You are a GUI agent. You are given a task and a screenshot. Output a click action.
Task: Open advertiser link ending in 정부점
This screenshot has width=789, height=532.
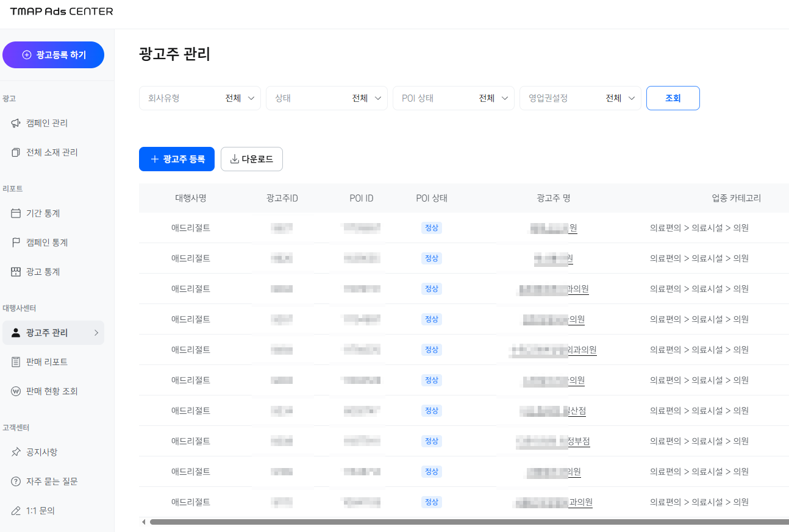[x=554, y=441]
